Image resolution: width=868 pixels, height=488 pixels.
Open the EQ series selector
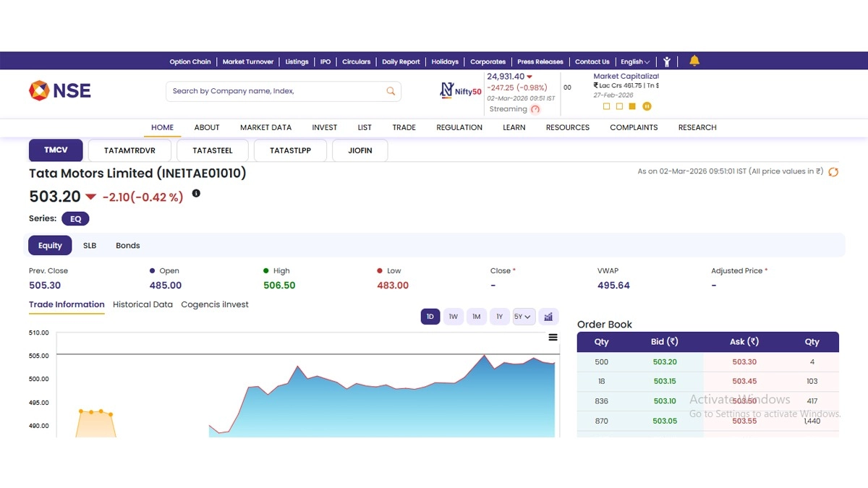(x=75, y=218)
